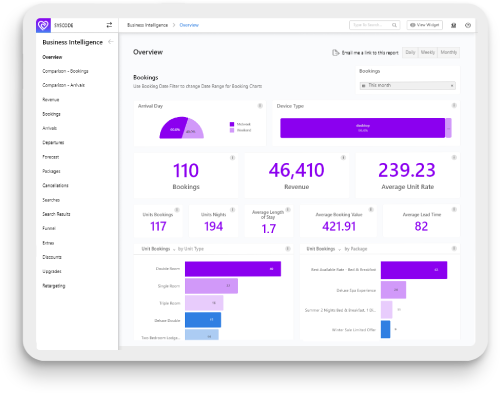
Task: Open Searches in the sidebar
Action: coord(51,200)
